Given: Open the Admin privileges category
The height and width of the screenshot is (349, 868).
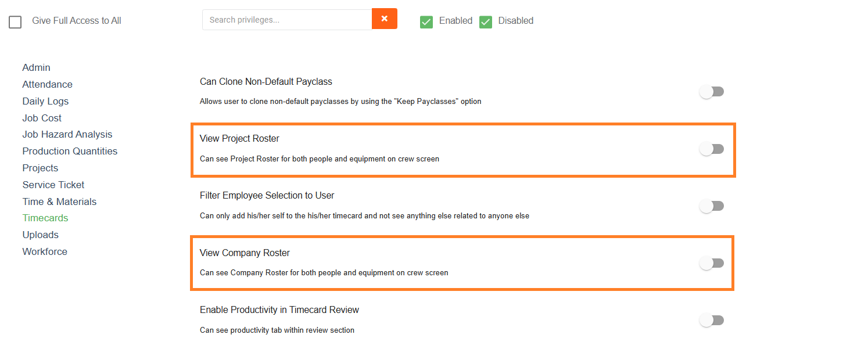Looking at the screenshot, I should [37, 68].
